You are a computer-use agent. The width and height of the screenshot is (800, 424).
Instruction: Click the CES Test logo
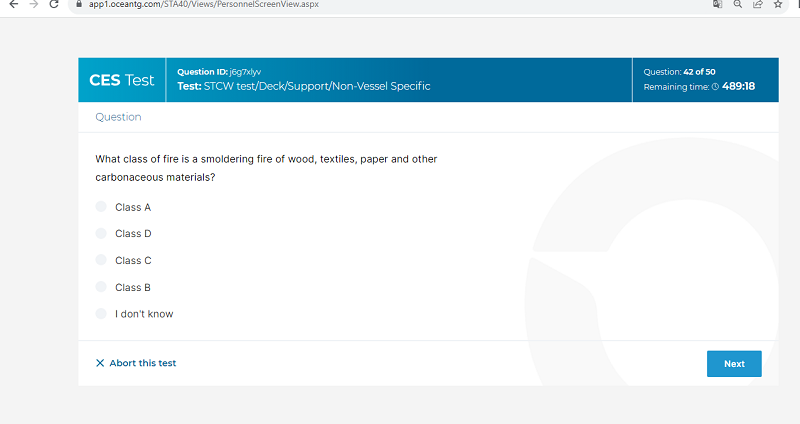click(121, 80)
